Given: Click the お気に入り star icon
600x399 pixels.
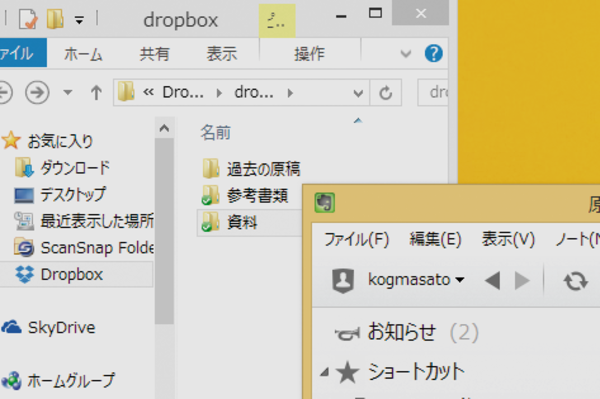Looking at the screenshot, I should (11, 140).
